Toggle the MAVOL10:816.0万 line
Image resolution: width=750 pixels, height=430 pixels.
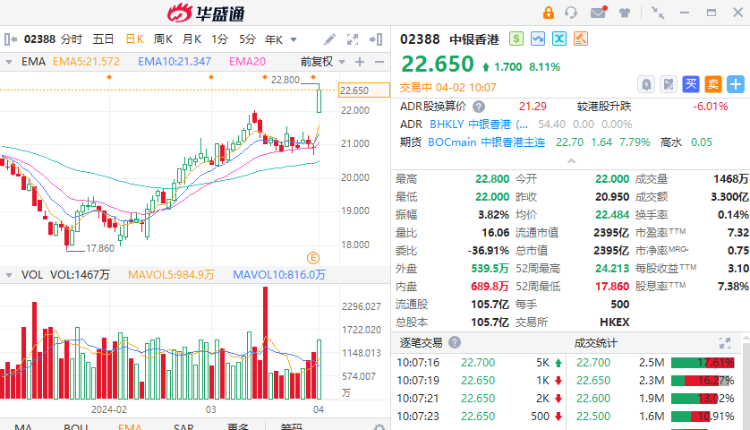[x=279, y=275]
